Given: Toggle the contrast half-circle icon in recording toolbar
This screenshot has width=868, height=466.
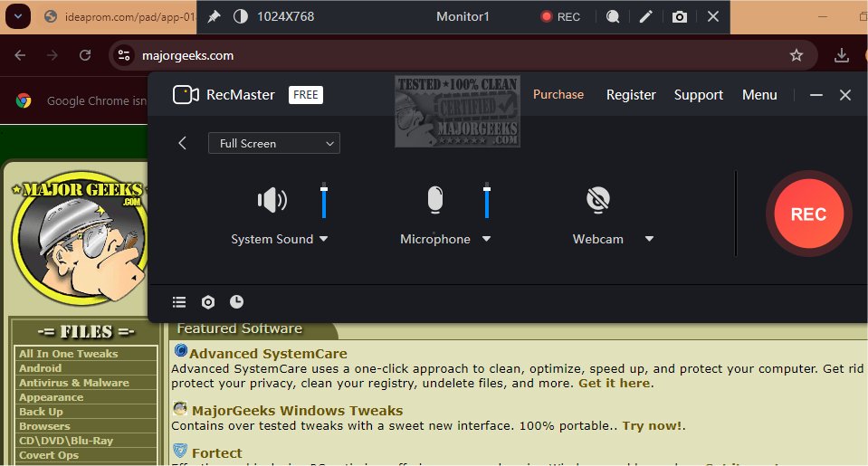Looking at the screenshot, I should tap(240, 16).
